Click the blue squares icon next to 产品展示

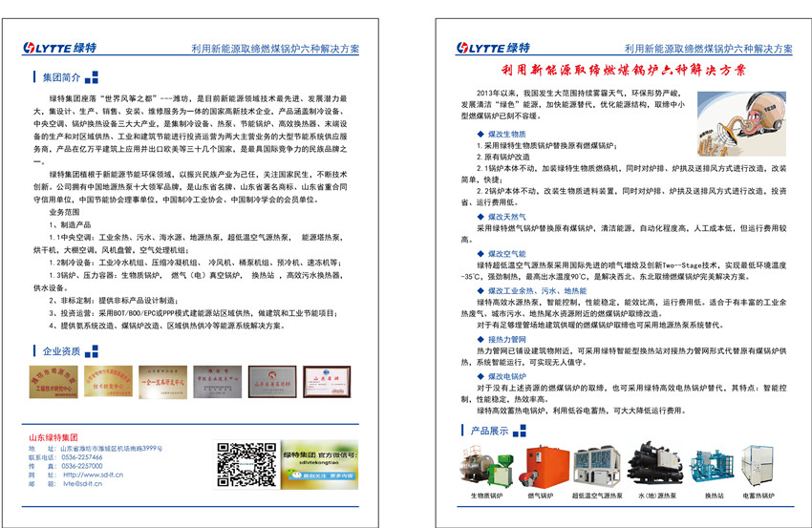coord(459,432)
